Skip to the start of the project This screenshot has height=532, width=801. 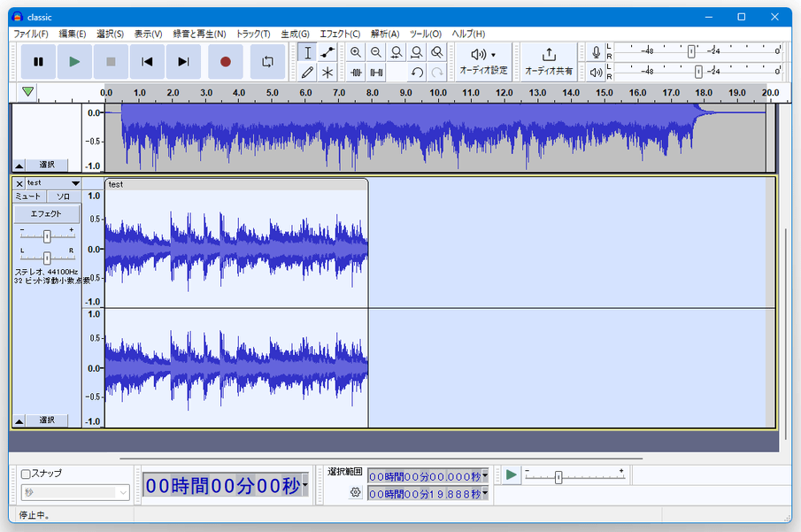147,62
